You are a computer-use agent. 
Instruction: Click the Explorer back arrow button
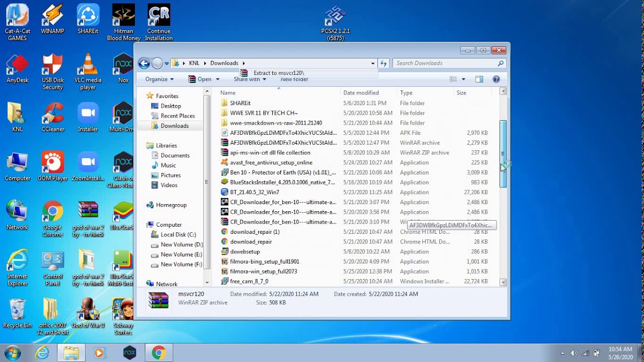coord(144,63)
